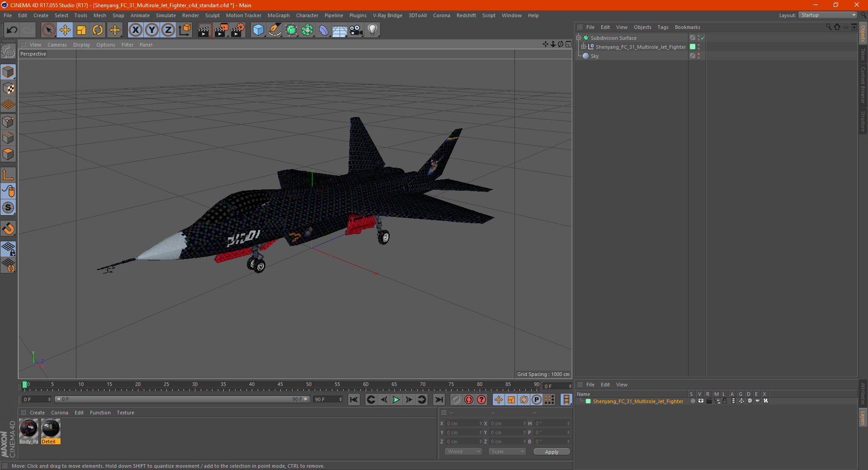Open the MoGraph menu

[x=278, y=15]
